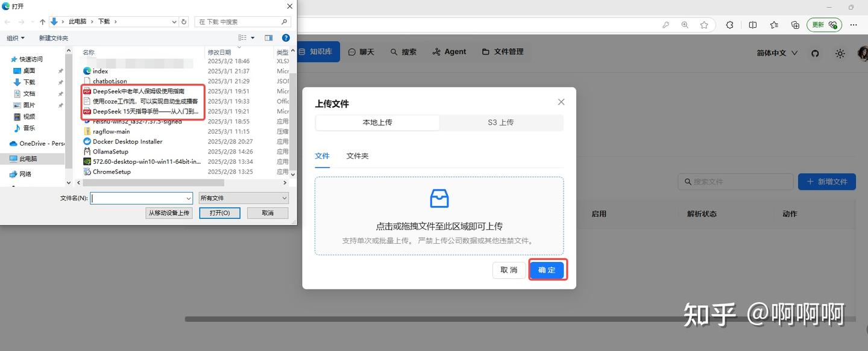Image resolution: width=868 pixels, height=351 pixels.
Task: Click the 文件名 input field
Action: [x=137, y=198]
